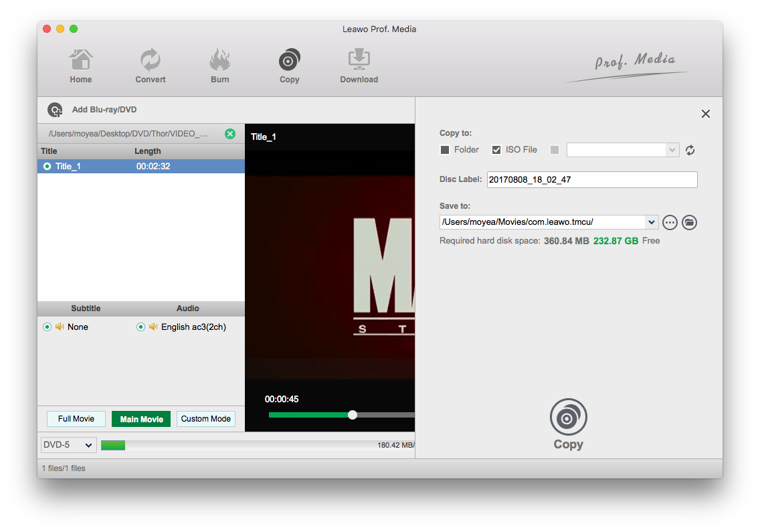Click the playback progress slider handle
Screen dimensions: 760x532
coord(353,415)
